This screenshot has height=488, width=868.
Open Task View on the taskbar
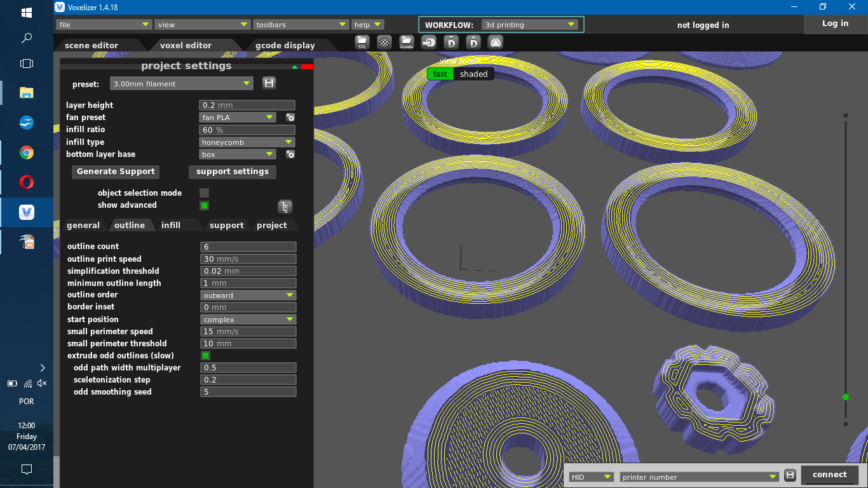(x=27, y=64)
